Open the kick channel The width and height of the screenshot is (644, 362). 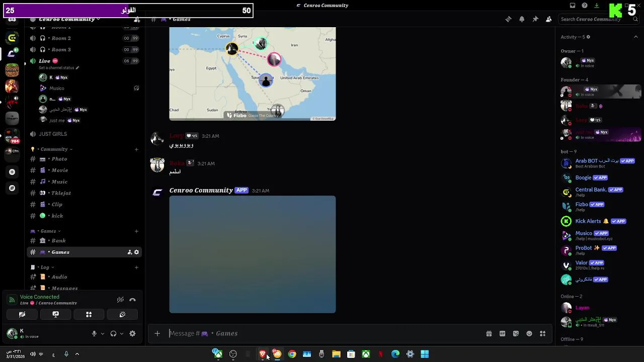(84, 216)
